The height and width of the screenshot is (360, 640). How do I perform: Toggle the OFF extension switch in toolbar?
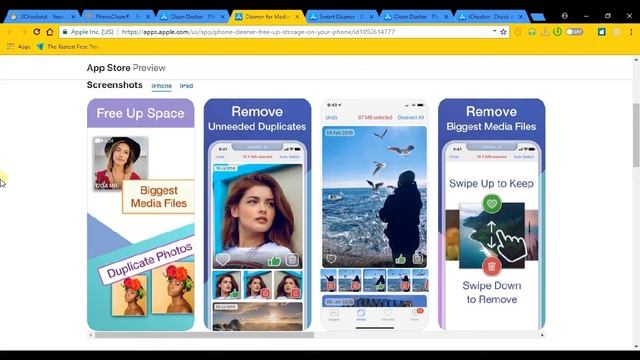click(574, 31)
